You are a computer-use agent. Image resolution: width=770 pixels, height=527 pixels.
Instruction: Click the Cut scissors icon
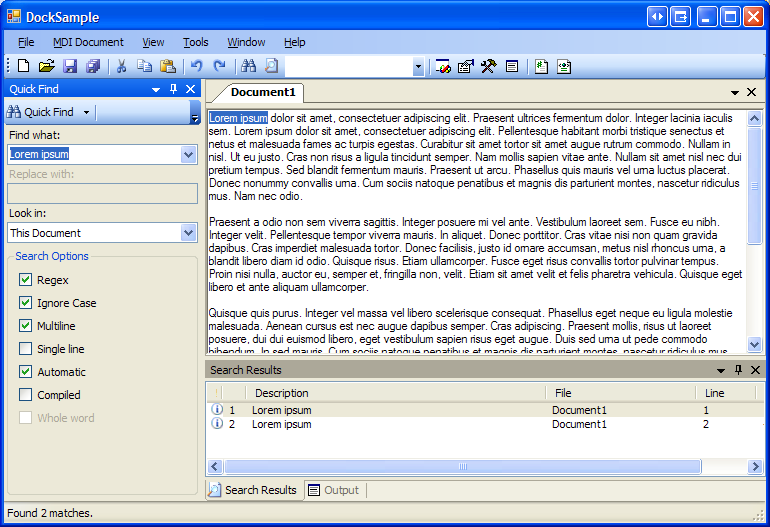pos(121,66)
